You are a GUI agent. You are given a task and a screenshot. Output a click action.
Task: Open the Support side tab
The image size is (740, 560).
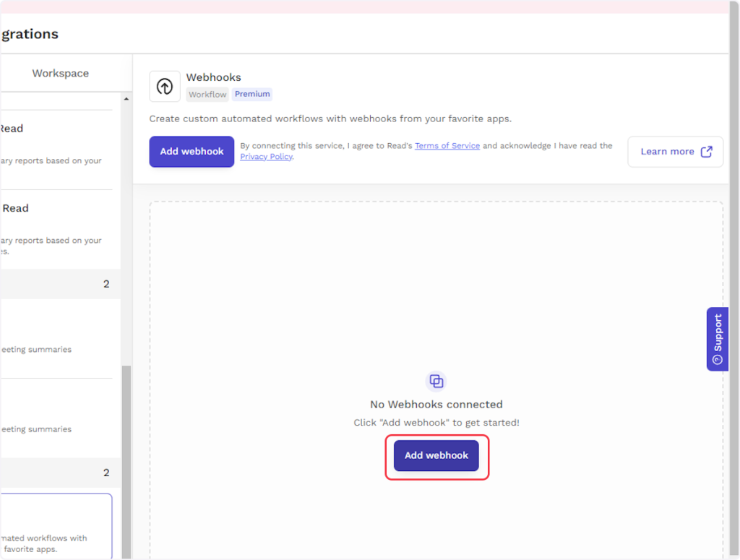pos(717,339)
